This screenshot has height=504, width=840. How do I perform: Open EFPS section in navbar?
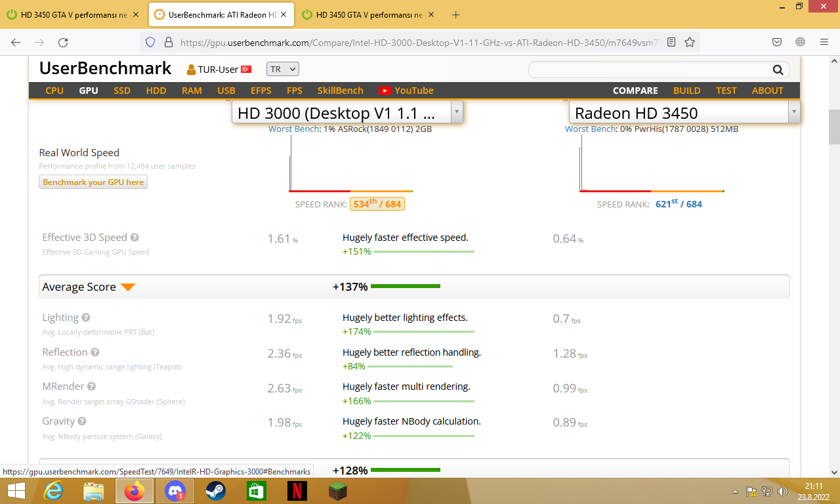click(261, 91)
